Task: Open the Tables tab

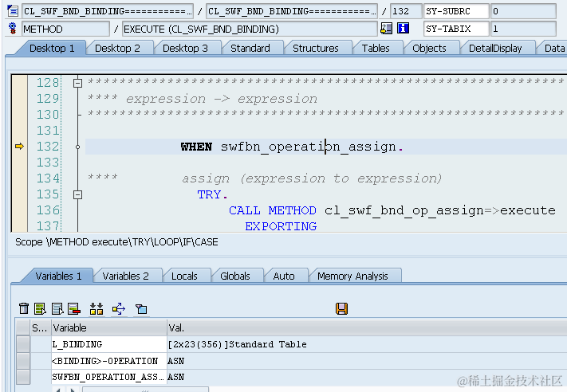Action: (376, 48)
